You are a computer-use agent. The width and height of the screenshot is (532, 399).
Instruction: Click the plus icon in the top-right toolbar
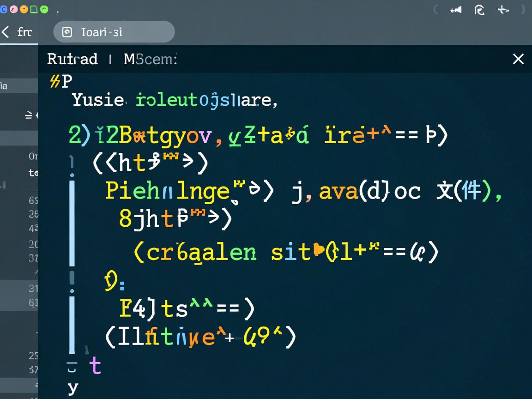[503, 10]
